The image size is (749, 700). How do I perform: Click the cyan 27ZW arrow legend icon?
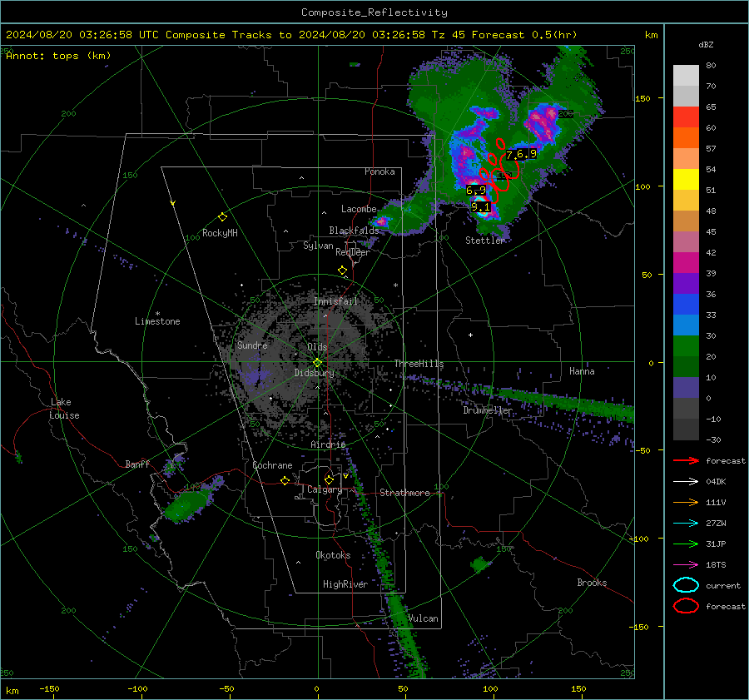(x=686, y=524)
